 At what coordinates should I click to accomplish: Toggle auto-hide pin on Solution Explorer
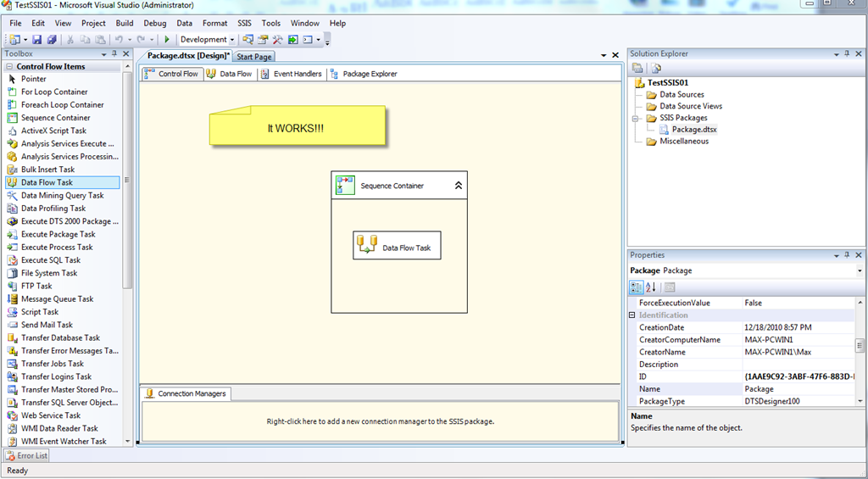click(x=848, y=53)
